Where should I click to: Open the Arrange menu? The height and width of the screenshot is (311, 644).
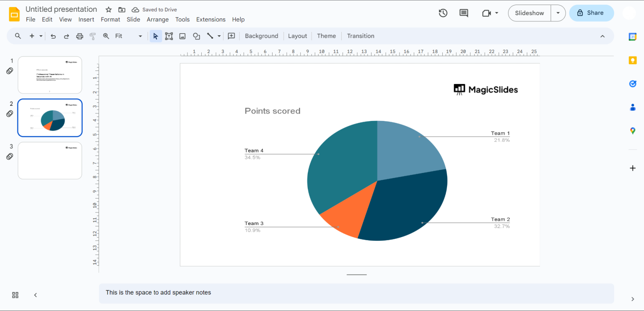click(158, 19)
